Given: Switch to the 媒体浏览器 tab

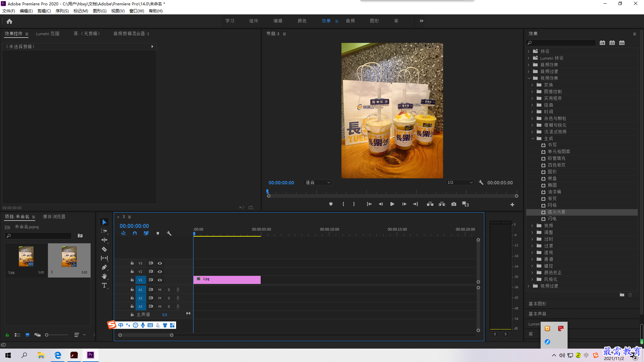Looking at the screenshot, I should point(54,217).
